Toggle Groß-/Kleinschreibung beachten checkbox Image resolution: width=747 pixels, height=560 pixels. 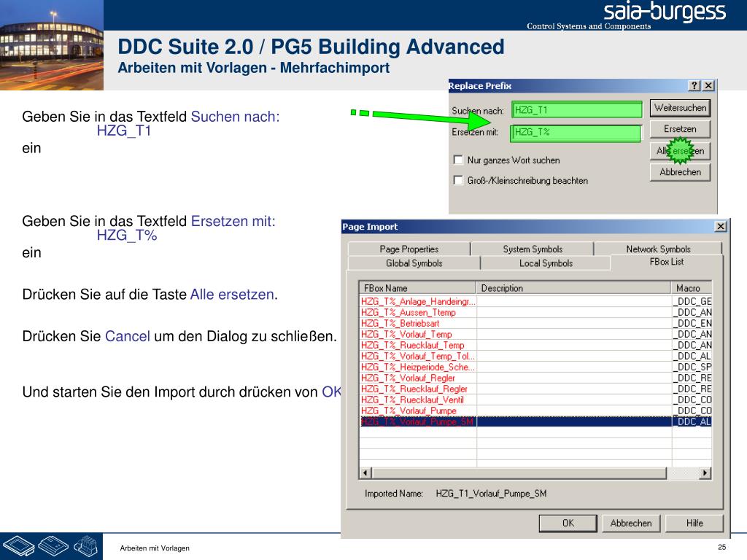click(458, 181)
